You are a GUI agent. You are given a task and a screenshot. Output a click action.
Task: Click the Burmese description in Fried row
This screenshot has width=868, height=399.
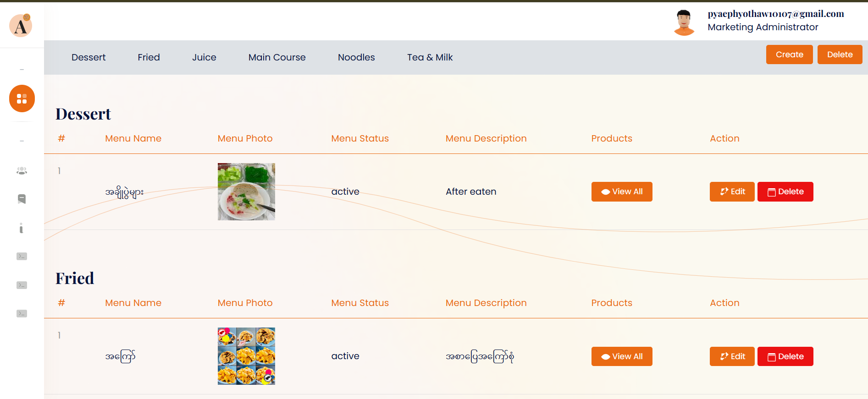coord(480,356)
